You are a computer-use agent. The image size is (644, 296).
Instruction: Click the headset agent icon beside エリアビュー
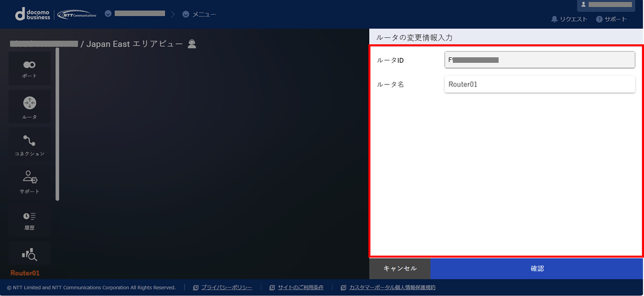pos(192,44)
